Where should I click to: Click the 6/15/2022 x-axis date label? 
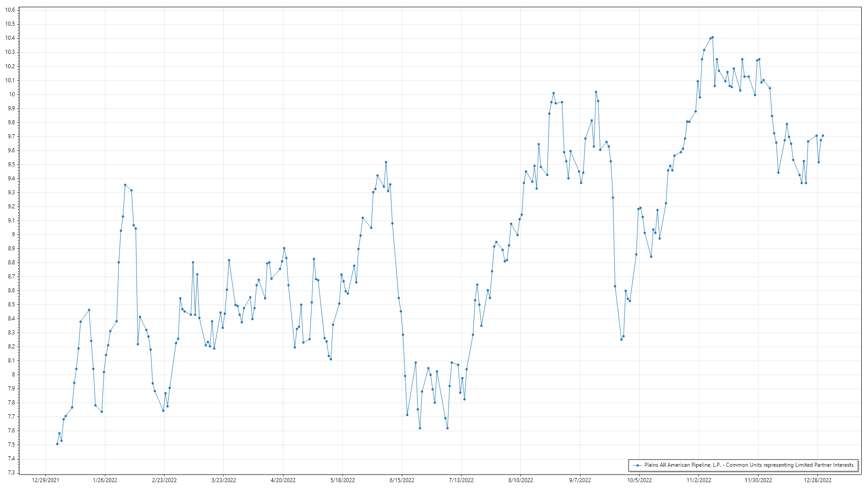[x=402, y=480]
